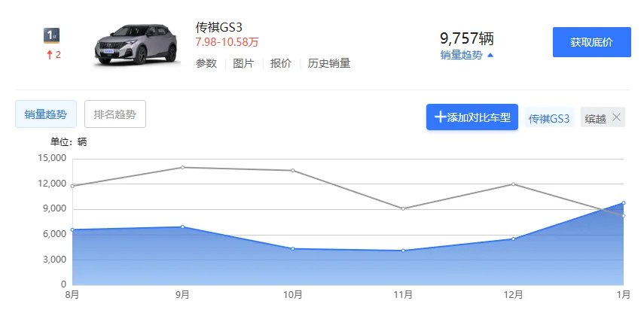
Task: Open the 图片 pictures link
Action: [243, 64]
